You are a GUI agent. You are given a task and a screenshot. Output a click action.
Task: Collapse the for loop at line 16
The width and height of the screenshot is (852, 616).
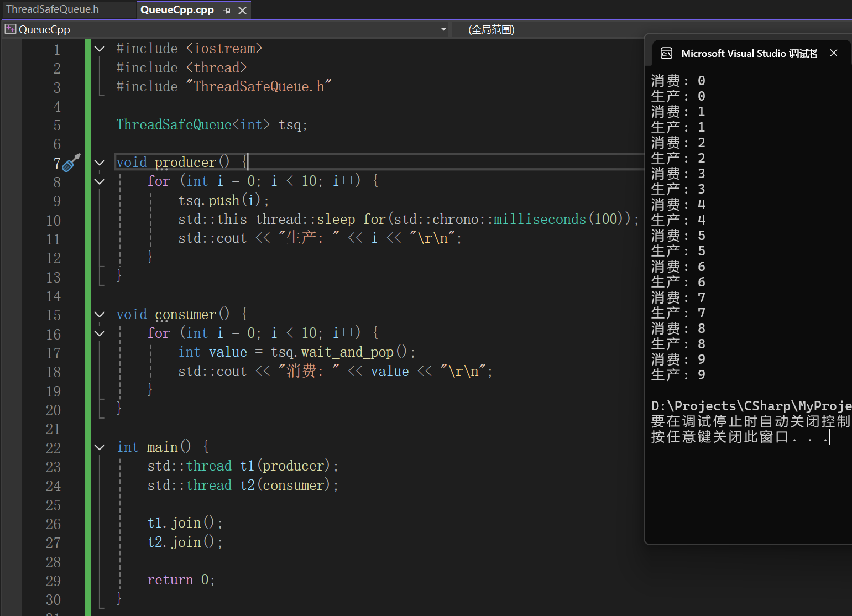click(x=100, y=333)
